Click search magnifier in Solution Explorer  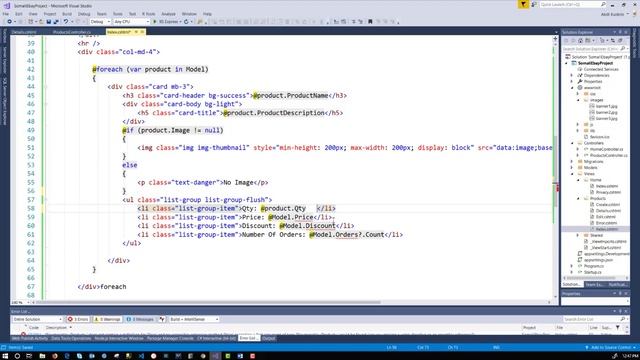623,49
